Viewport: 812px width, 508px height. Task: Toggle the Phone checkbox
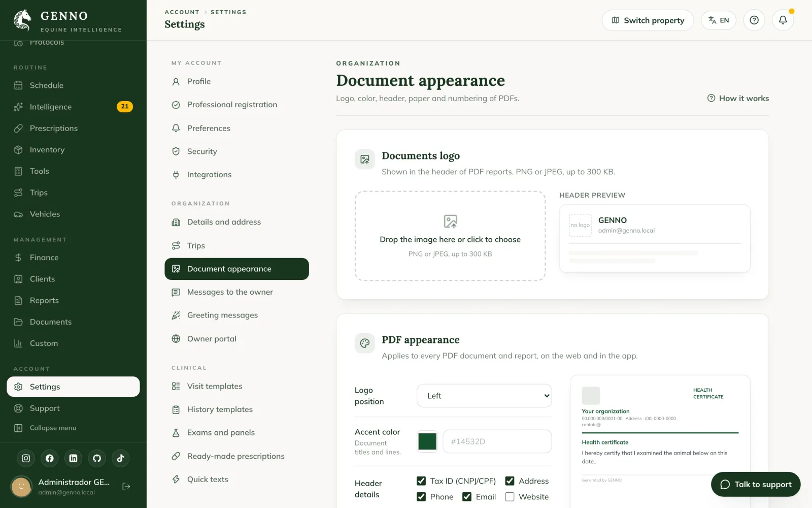point(421,497)
